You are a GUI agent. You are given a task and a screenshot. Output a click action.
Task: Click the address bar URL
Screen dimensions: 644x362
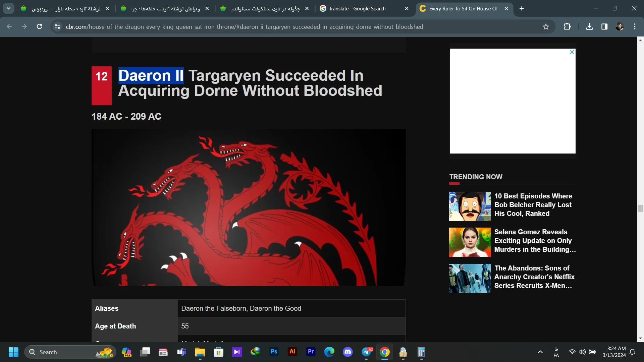point(244,26)
